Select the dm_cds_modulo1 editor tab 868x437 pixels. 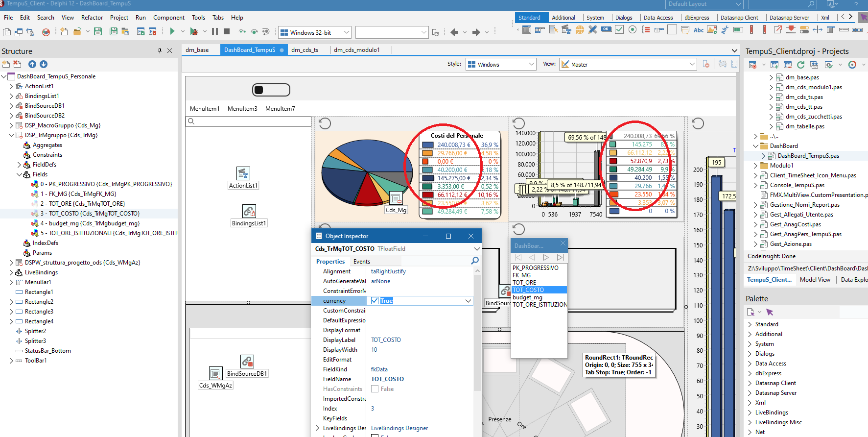357,50
